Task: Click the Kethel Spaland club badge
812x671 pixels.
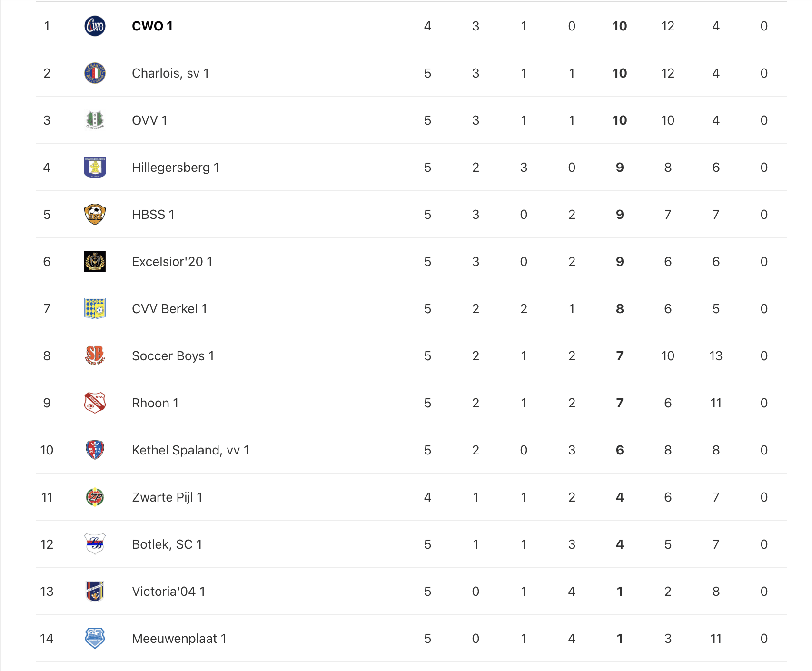Action: pos(95,450)
